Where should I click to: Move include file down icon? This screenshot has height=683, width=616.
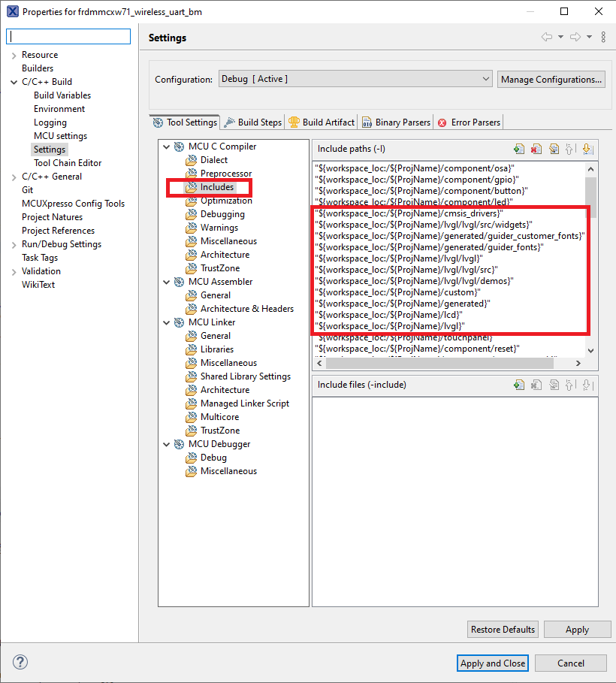[587, 385]
